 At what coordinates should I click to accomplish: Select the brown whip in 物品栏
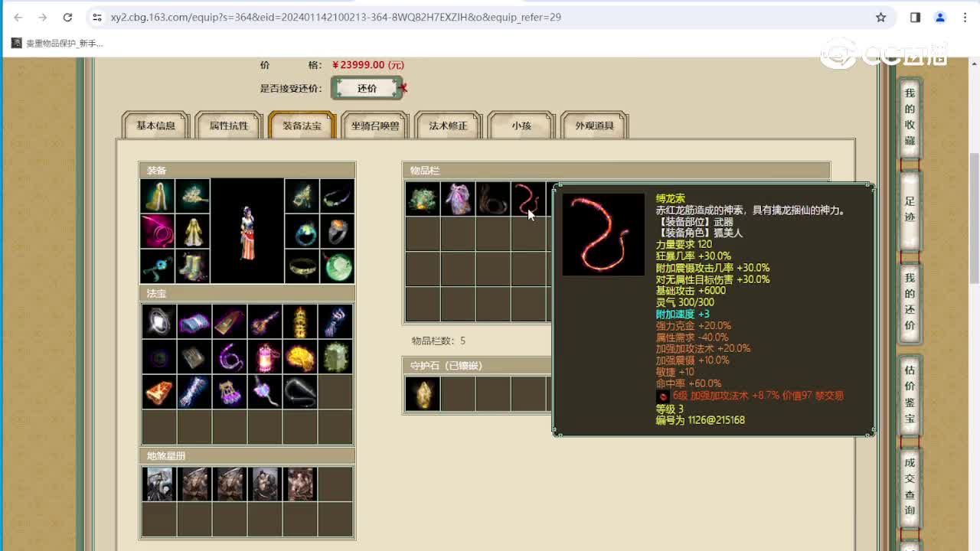(x=493, y=199)
